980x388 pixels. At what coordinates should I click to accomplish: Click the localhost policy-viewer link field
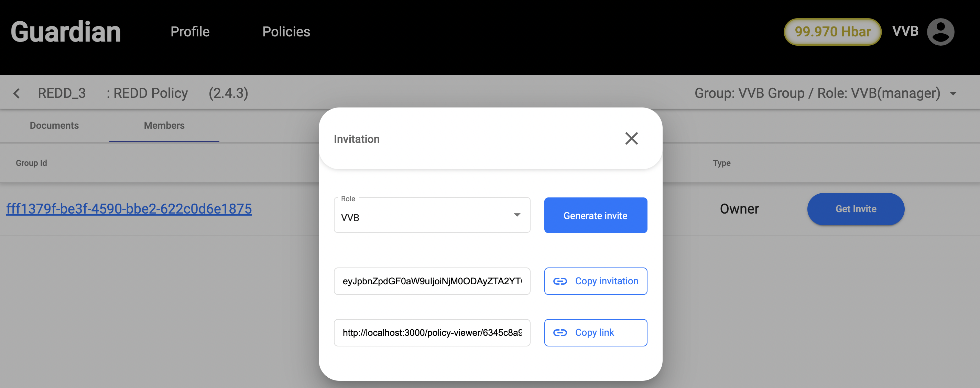click(432, 333)
